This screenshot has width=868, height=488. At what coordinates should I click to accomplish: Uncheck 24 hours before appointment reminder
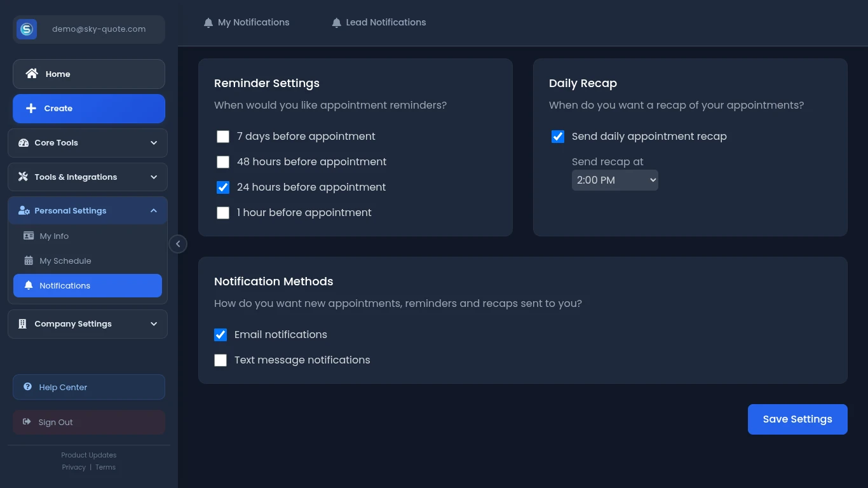[x=223, y=187]
